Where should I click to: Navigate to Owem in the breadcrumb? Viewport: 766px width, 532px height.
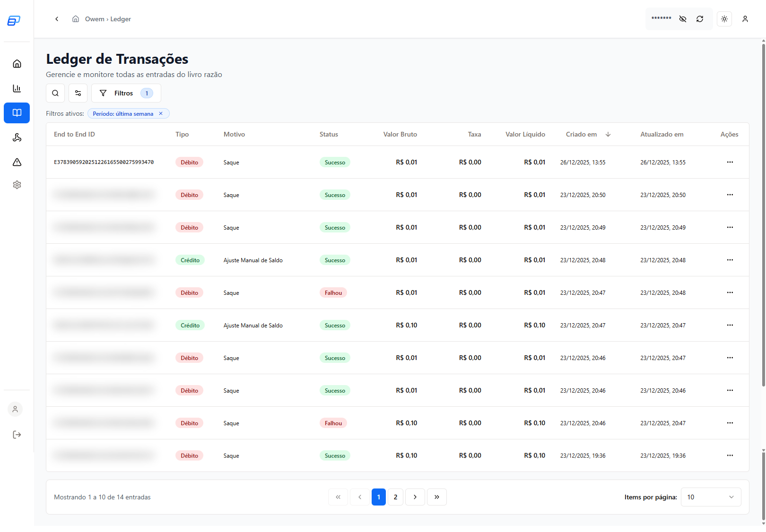[x=95, y=19]
